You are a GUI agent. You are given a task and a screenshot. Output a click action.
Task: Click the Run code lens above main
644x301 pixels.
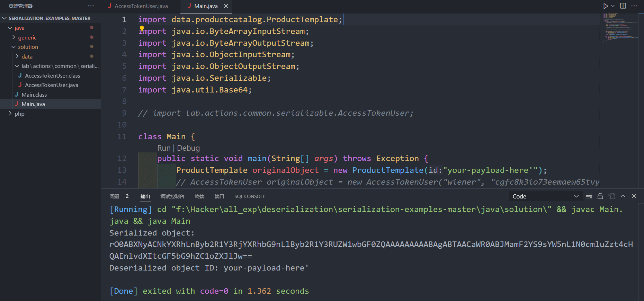coord(164,148)
